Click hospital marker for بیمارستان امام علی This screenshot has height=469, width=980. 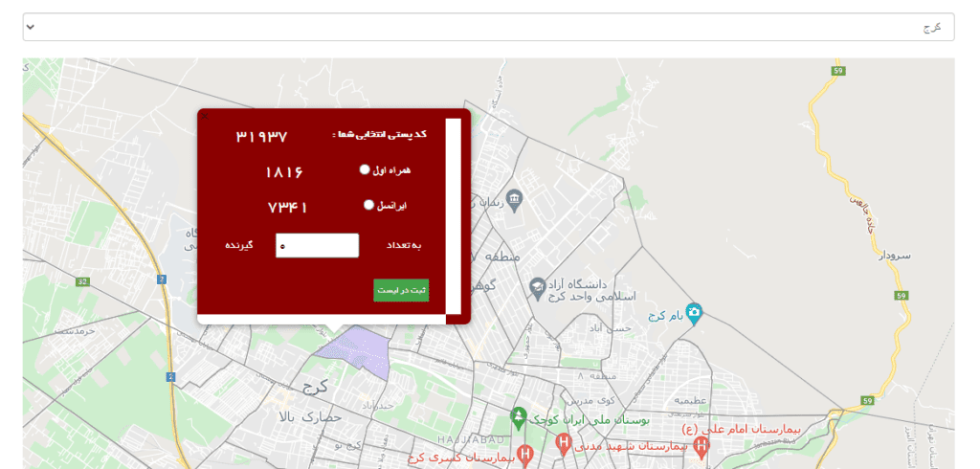pyautogui.click(x=702, y=446)
